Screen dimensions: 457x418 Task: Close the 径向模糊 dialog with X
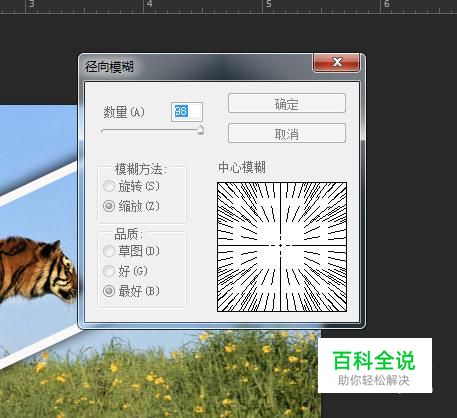337,62
